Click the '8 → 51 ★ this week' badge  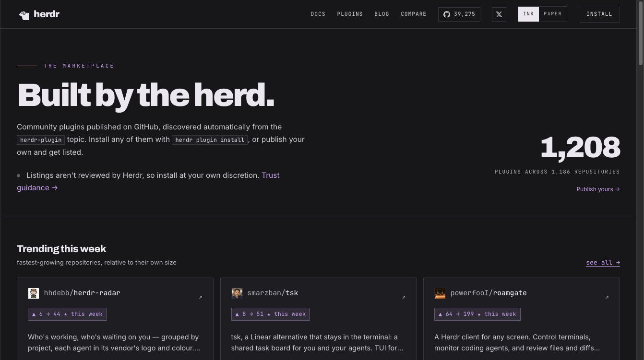(x=271, y=314)
